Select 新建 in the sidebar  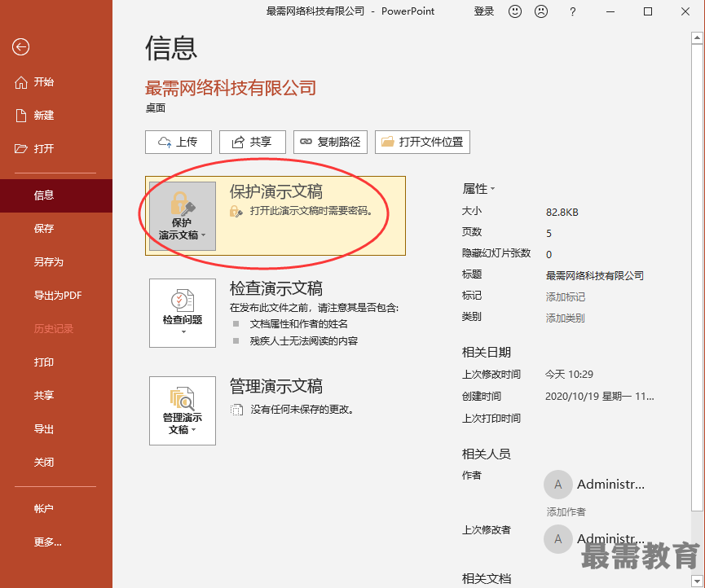point(56,116)
